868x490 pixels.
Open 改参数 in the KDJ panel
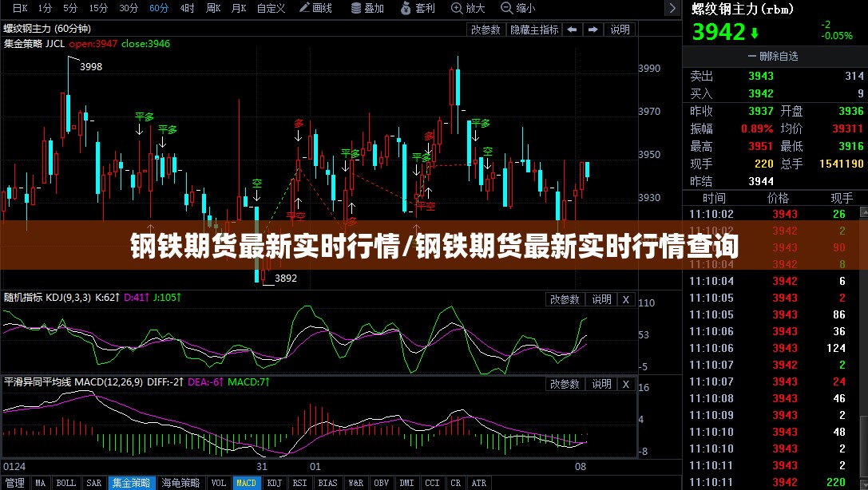click(x=565, y=300)
